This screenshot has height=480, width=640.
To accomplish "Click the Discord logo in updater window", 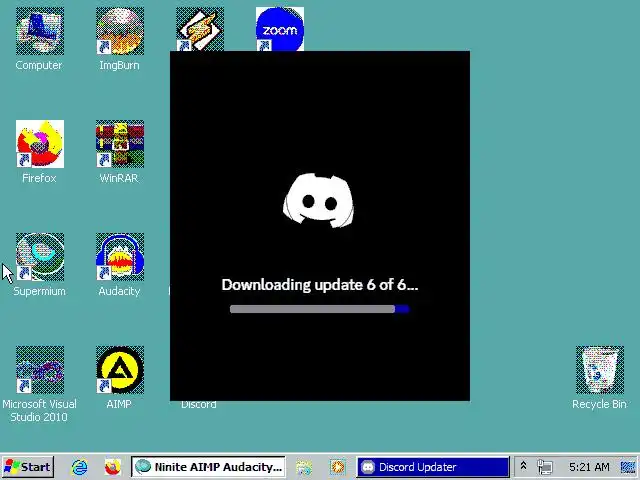I will pyautogui.click(x=318, y=200).
